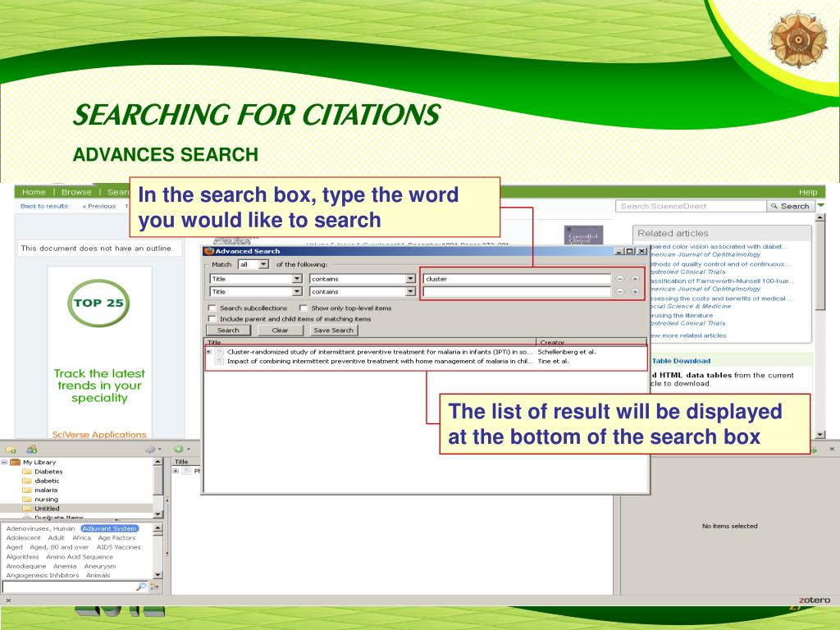Create a new group library icon
Viewport: 840px width, 630px height.
click(32, 449)
